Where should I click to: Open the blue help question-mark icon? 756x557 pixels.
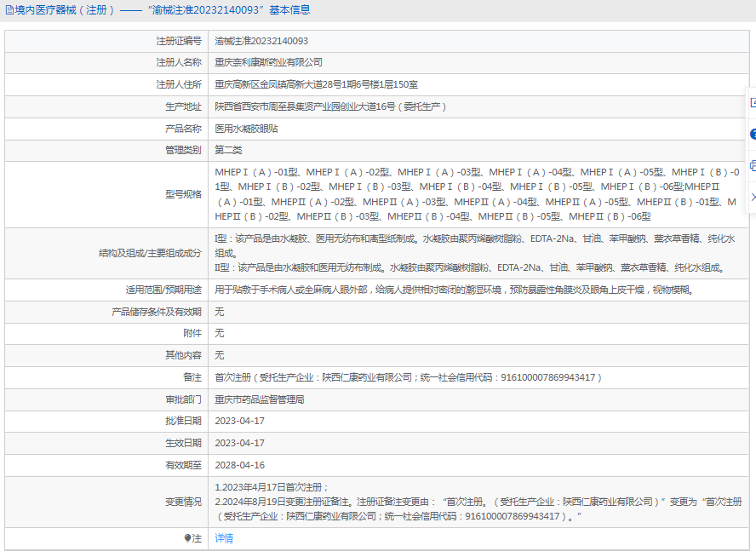[753, 135]
